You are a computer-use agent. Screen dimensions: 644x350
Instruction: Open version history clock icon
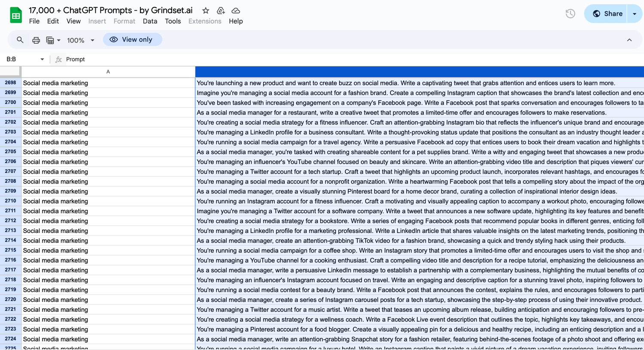[570, 14]
